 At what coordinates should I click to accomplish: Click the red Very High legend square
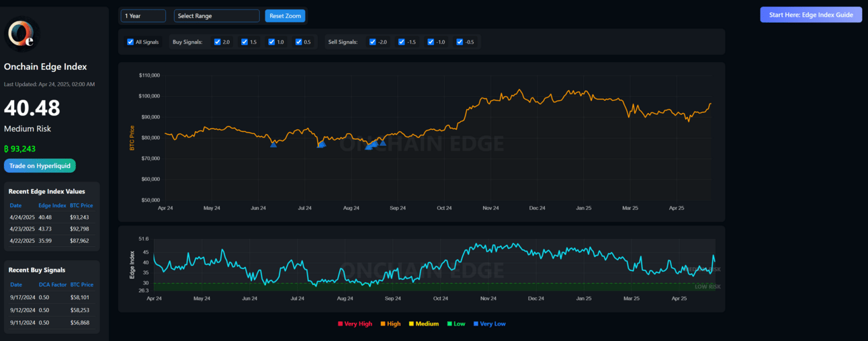[x=341, y=324]
